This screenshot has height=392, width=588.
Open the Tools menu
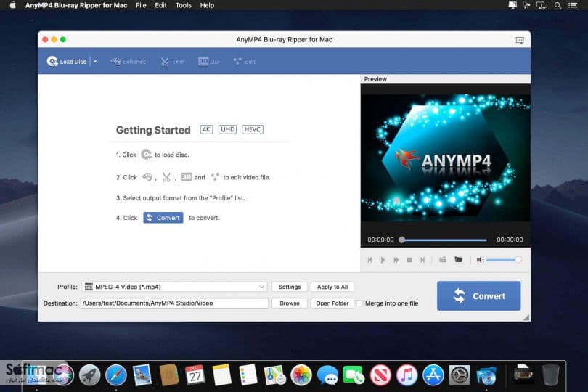pos(184,5)
